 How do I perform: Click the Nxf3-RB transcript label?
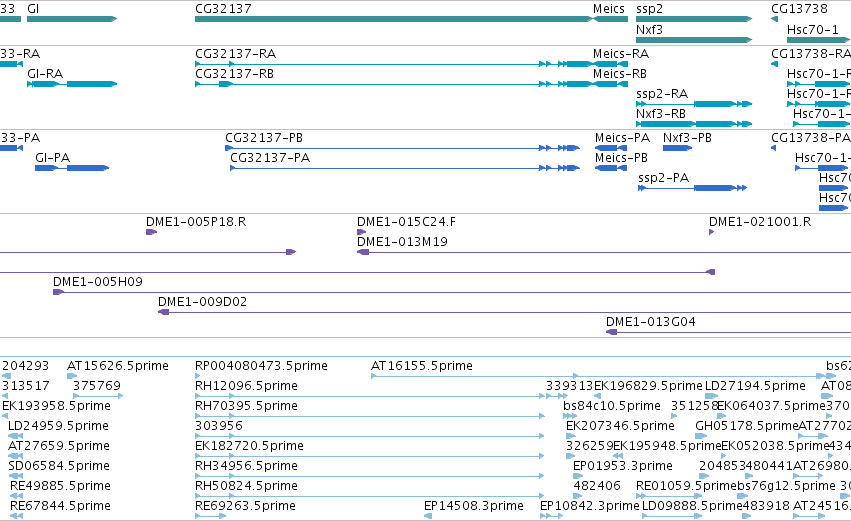[661, 113]
